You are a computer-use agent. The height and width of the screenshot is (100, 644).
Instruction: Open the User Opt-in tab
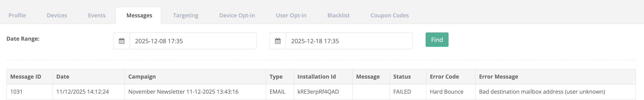(291, 15)
